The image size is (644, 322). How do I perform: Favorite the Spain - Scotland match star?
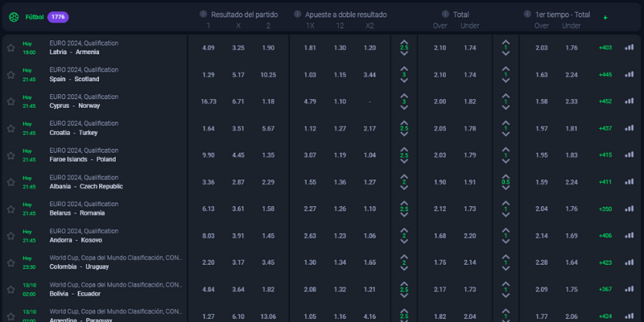11,75
